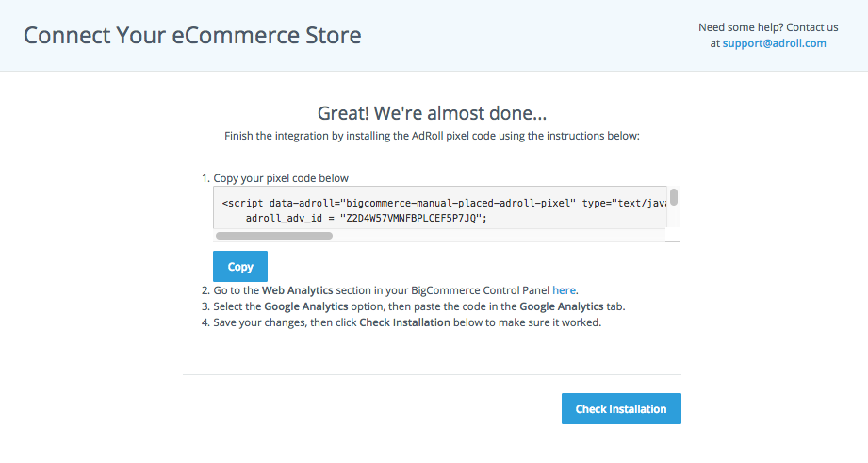Viewport: 868px width, 463px height.
Task: Open the support@adroll.com email link
Action: click(x=774, y=43)
